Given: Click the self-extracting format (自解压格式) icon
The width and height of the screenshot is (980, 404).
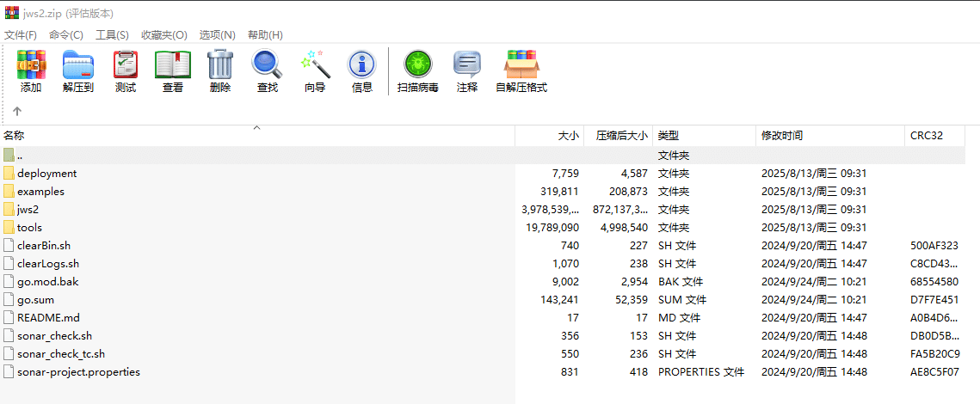Looking at the screenshot, I should point(521,71).
